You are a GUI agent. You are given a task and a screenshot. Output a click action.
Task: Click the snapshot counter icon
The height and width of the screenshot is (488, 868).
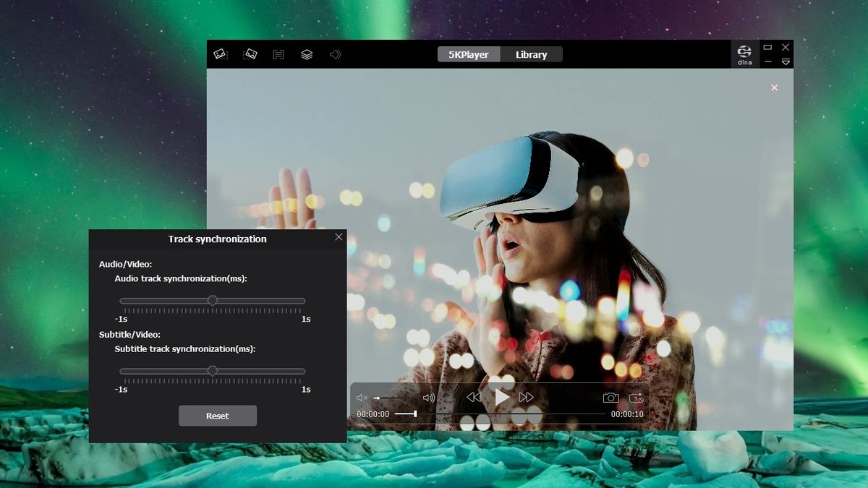tap(637, 396)
